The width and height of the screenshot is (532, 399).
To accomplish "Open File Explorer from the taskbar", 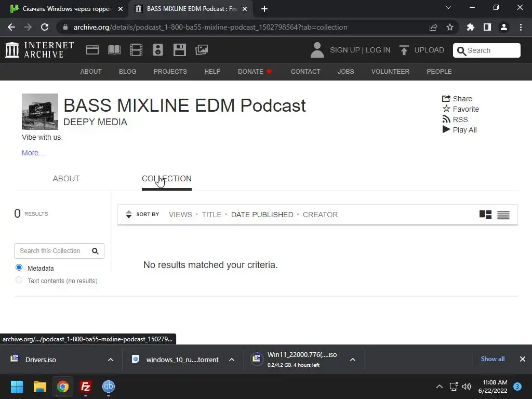I will 39,387.
